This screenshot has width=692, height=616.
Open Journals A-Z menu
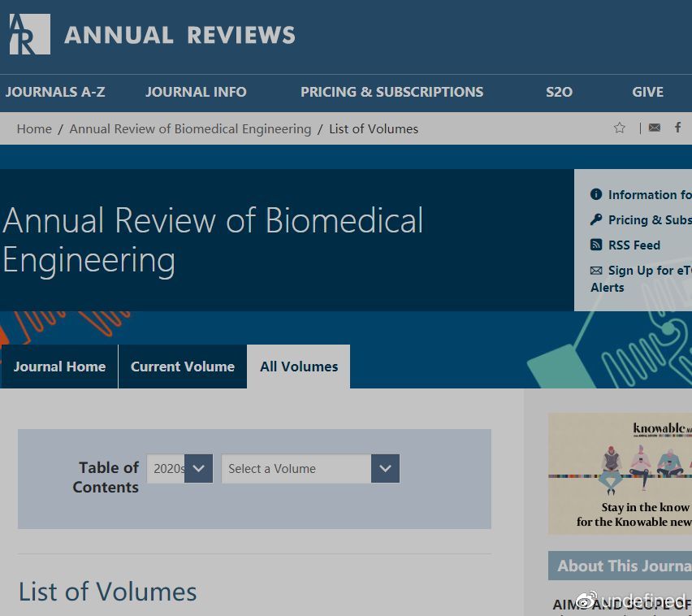55,92
